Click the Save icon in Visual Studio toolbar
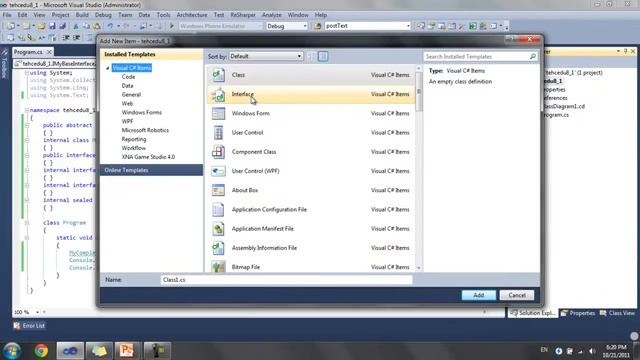640x360 pixels. [x=52, y=26]
